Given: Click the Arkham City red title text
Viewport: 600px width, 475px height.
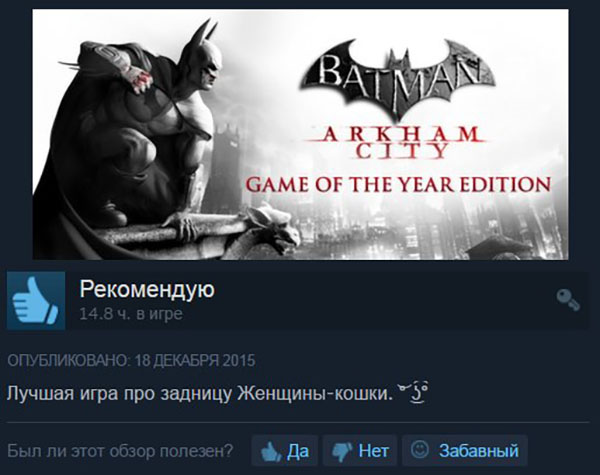Looking at the screenshot, I should point(400,142).
